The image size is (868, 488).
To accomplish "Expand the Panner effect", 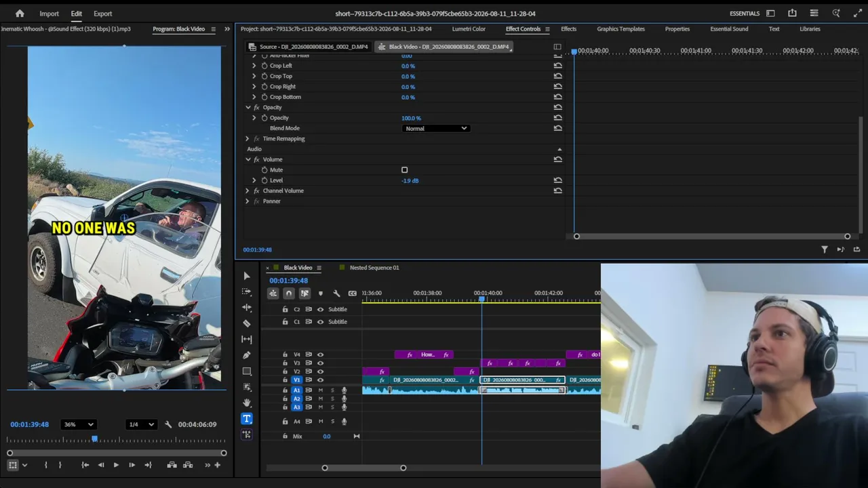I will [x=248, y=201].
